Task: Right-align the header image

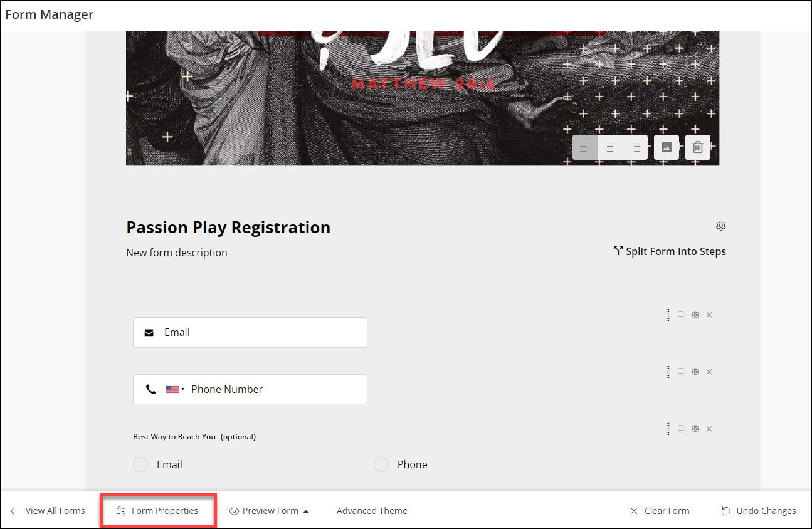Action: (x=635, y=148)
